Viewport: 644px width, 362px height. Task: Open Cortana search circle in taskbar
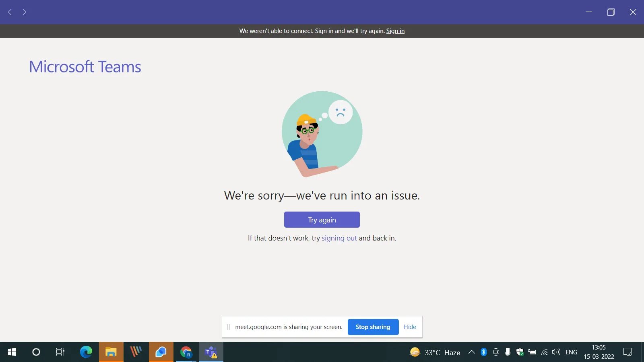(x=36, y=352)
